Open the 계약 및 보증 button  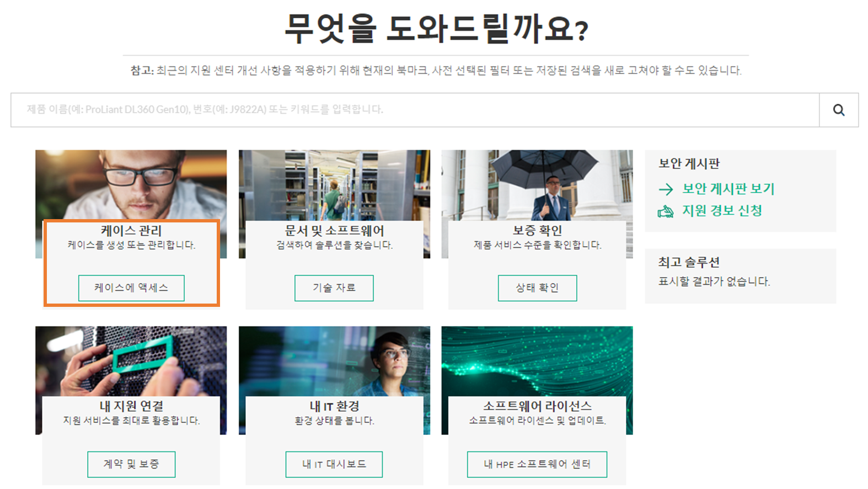tap(131, 464)
